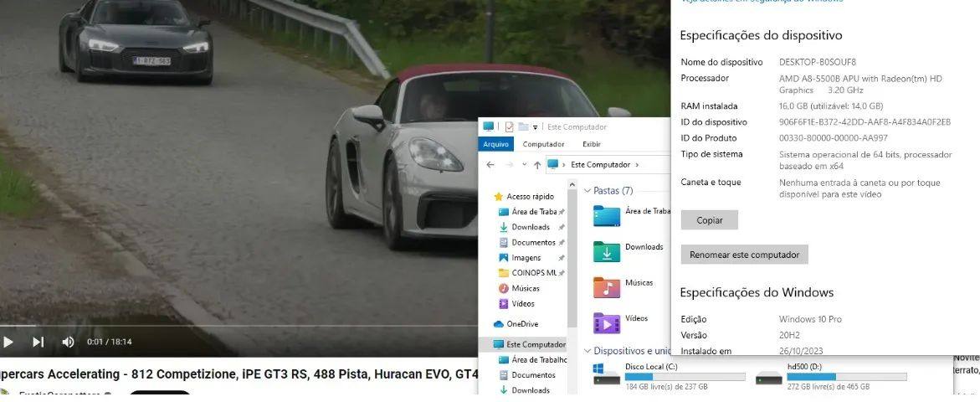Open the Vídeos folder icon
Screen dimensions: 980x402
click(607, 322)
